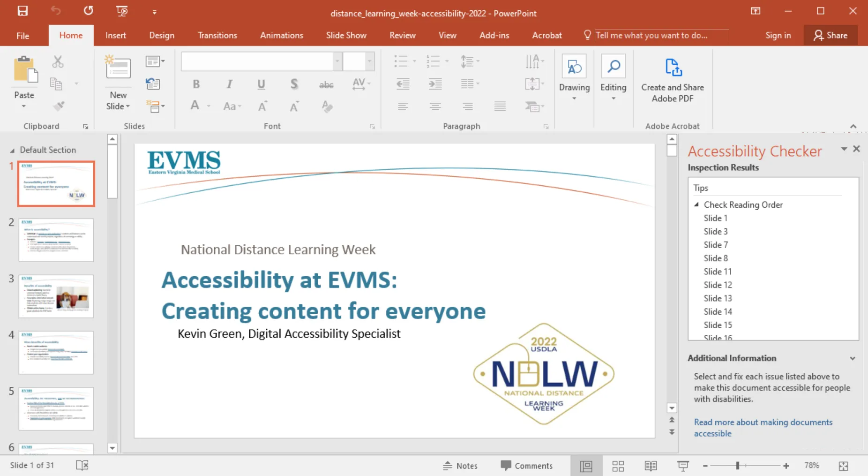Click the Paste clipboard icon
Screen dimensions: 868x476
(x=24, y=69)
